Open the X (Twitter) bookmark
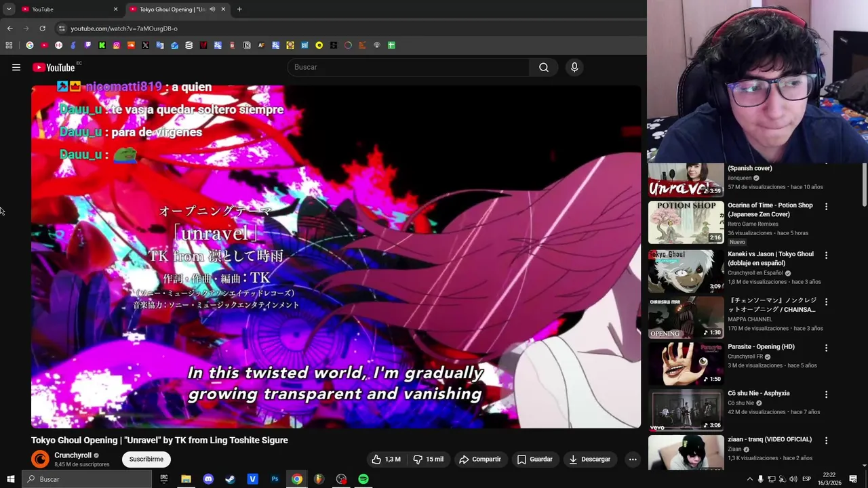868x488 pixels. click(x=145, y=45)
